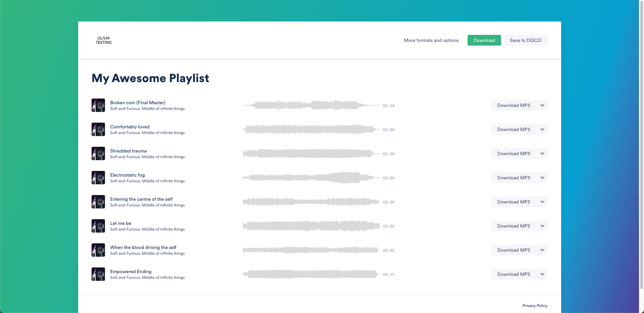Open format dropdown for Comfortably loved

tap(542, 129)
